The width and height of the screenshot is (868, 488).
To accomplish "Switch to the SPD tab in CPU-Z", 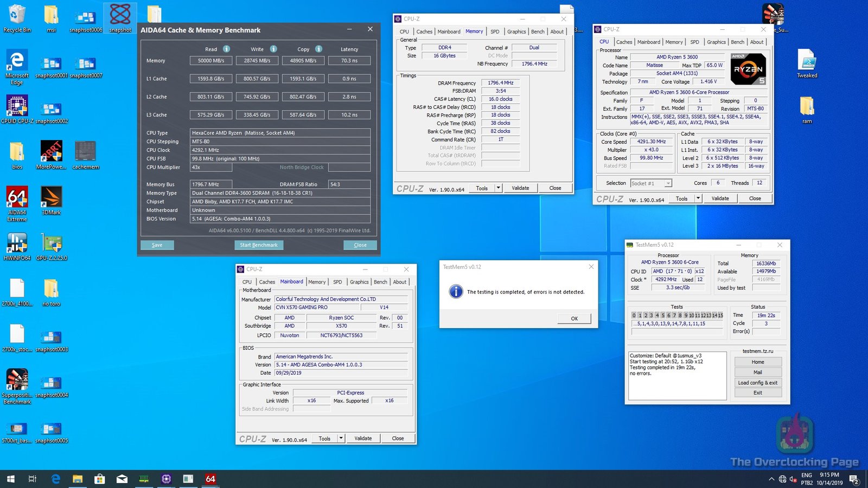I will coord(494,31).
